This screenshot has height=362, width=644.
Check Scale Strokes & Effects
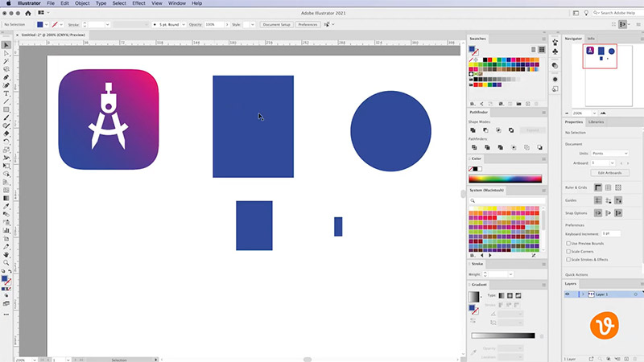(568, 259)
